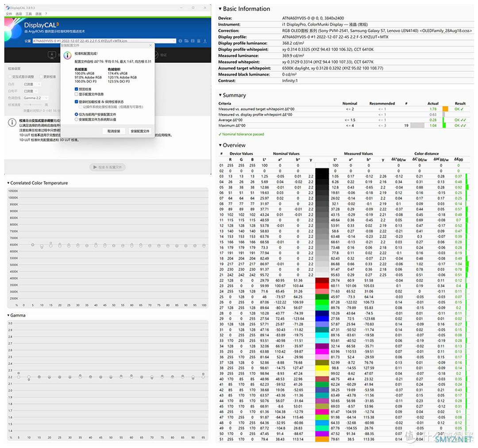Viewport: 478px width, 448px height.
Task: Select 仅为当前用户安装配置文件 radio button
Action: pyautogui.click(x=76, y=114)
